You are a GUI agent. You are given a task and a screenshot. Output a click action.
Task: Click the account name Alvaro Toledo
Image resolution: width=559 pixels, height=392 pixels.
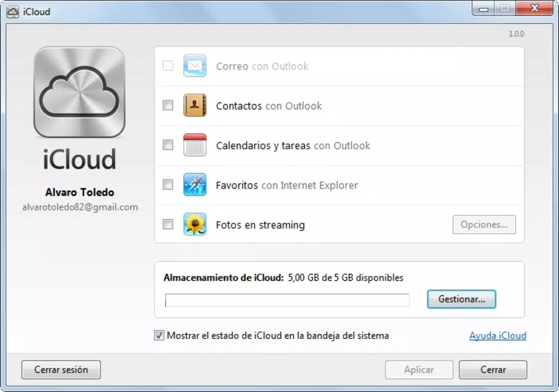(x=79, y=192)
